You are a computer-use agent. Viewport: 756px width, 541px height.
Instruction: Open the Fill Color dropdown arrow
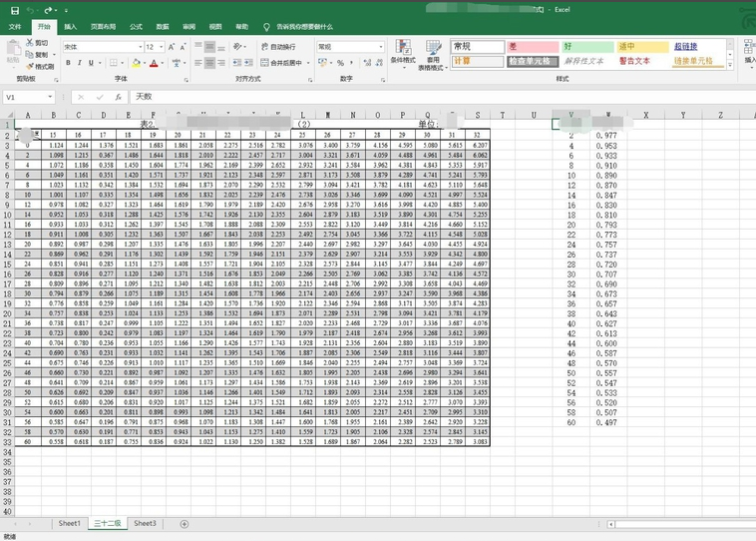(x=145, y=63)
